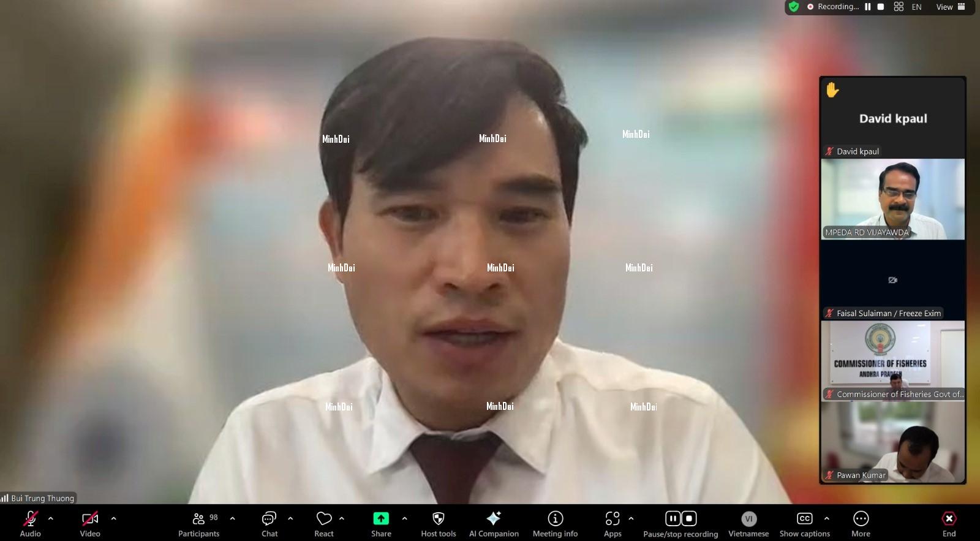
Task: Open the View layout menu
Action: coord(951,7)
